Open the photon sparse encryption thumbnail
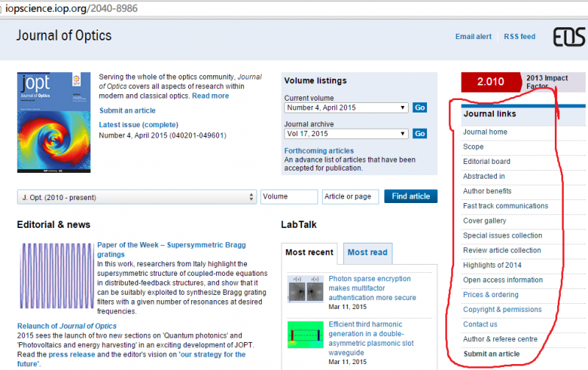The image size is (588, 370). click(x=305, y=288)
